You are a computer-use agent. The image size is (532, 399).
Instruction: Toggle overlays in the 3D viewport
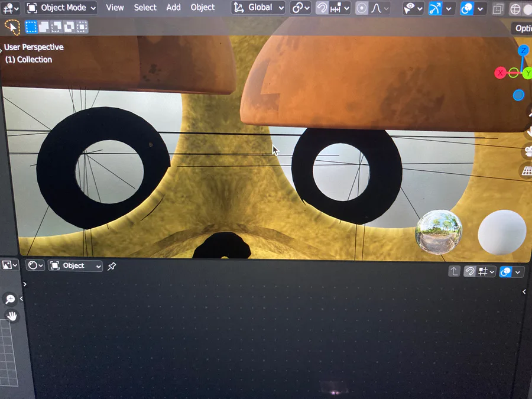(467, 9)
